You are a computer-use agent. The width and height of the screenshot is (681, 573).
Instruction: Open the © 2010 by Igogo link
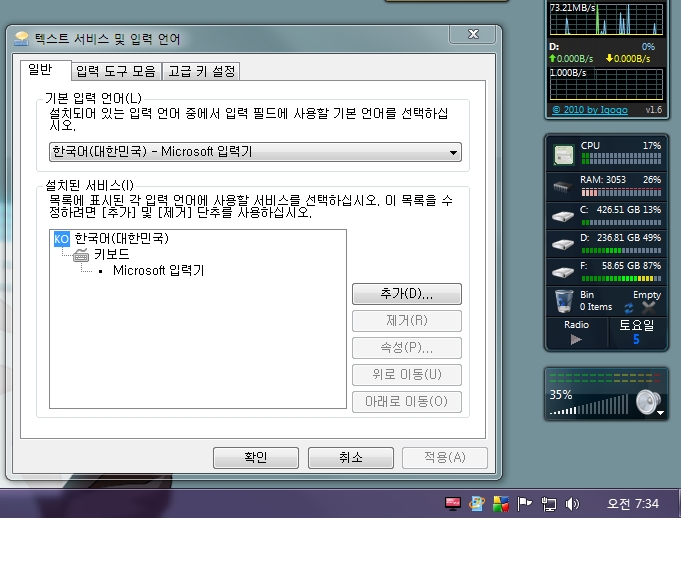coord(589,110)
